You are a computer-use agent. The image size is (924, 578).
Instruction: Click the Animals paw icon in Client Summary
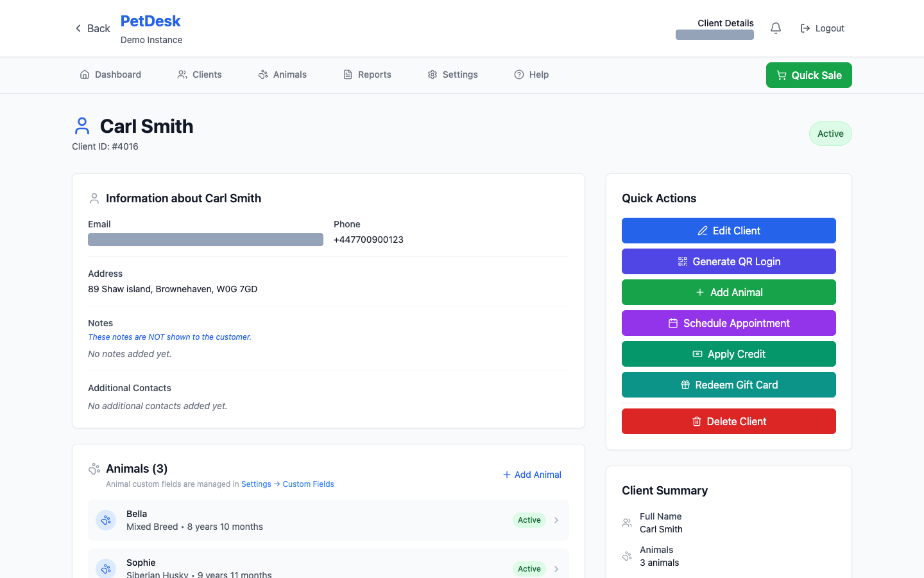point(627,556)
